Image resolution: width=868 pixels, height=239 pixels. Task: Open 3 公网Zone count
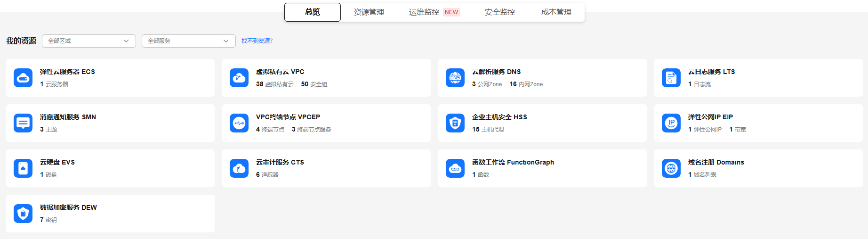point(487,84)
